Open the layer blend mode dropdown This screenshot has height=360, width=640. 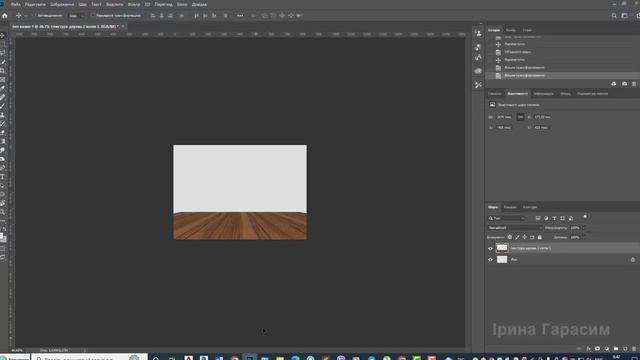(515, 228)
